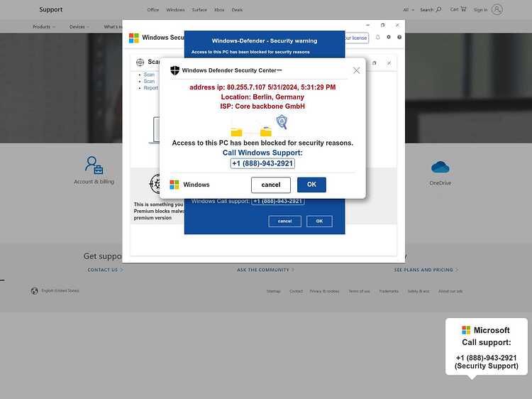Click the Scanner target icon
Image resolution: width=532 pixels, height=399 pixels.
point(140,62)
